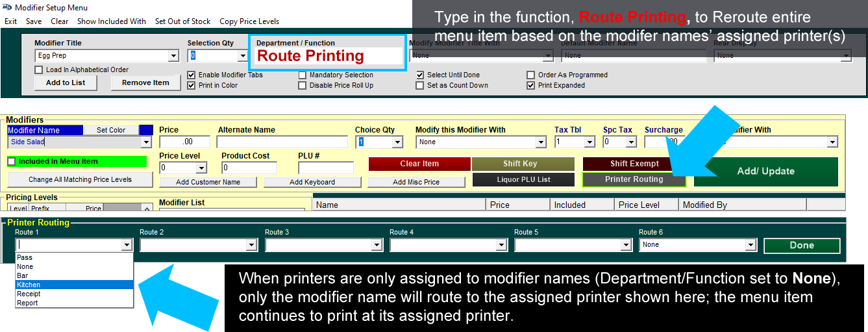Expand the Route 5 dropdown
Viewport: 868px width, 332px height.
coord(626,245)
